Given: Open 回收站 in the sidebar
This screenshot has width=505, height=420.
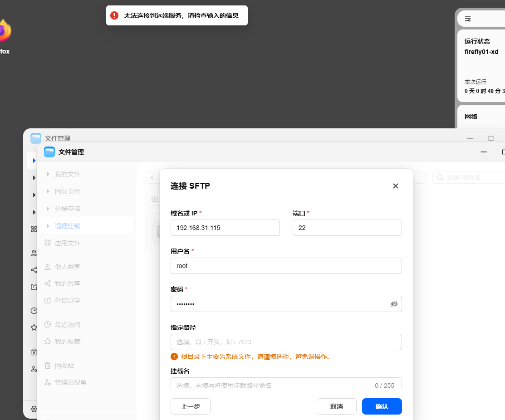Looking at the screenshot, I should pyautogui.click(x=87, y=366).
